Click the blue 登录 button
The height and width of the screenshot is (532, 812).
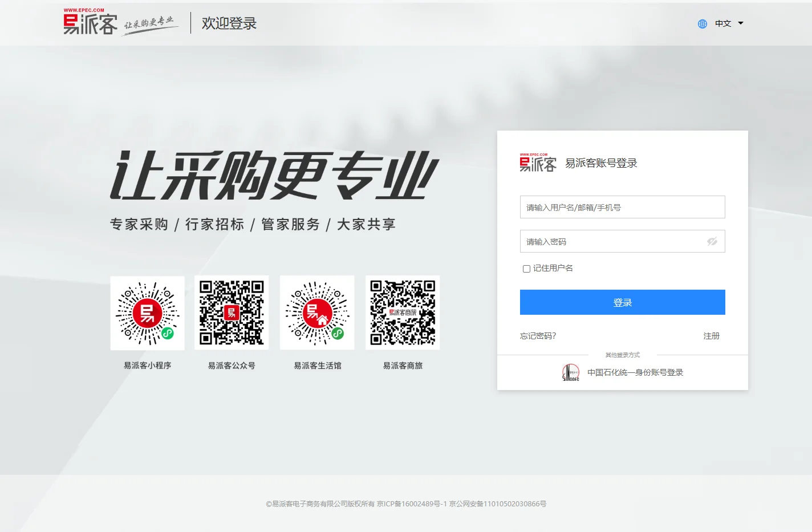pos(622,302)
